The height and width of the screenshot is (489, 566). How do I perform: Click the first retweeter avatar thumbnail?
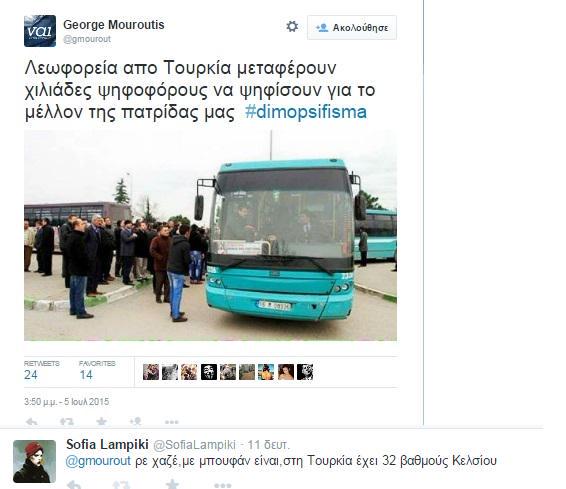click(x=151, y=372)
